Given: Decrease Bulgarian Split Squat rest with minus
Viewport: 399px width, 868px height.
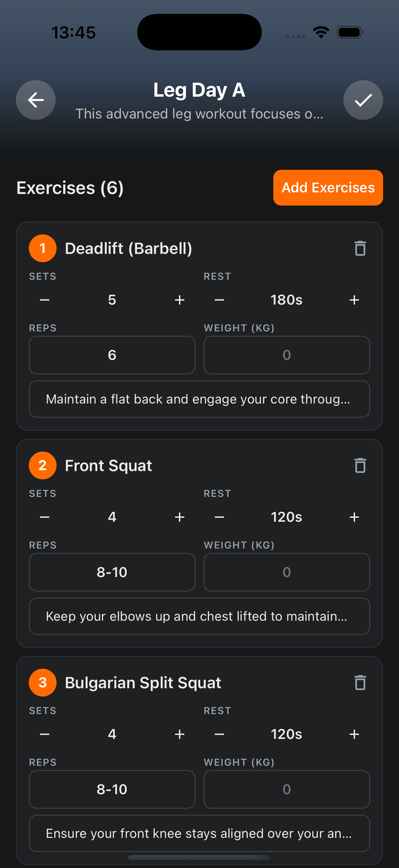Looking at the screenshot, I should (219, 734).
